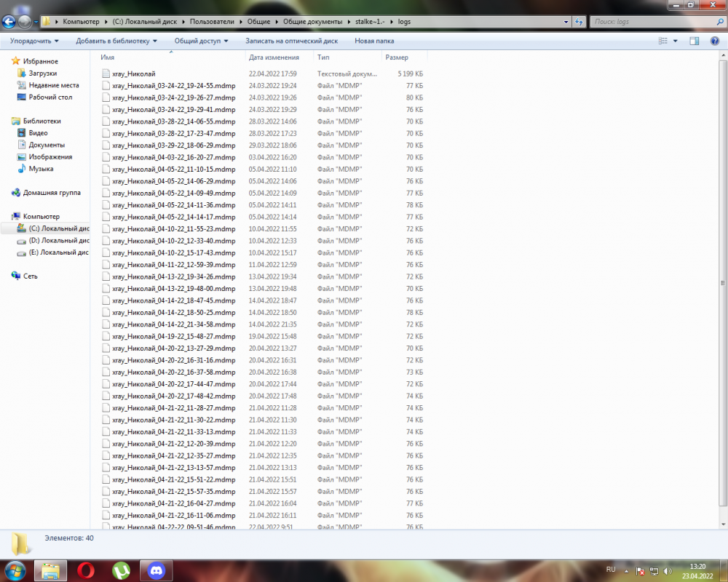Screen dimensions: 728x582
Task: Open the address bar history dropdown
Action: [x=566, y=22]
